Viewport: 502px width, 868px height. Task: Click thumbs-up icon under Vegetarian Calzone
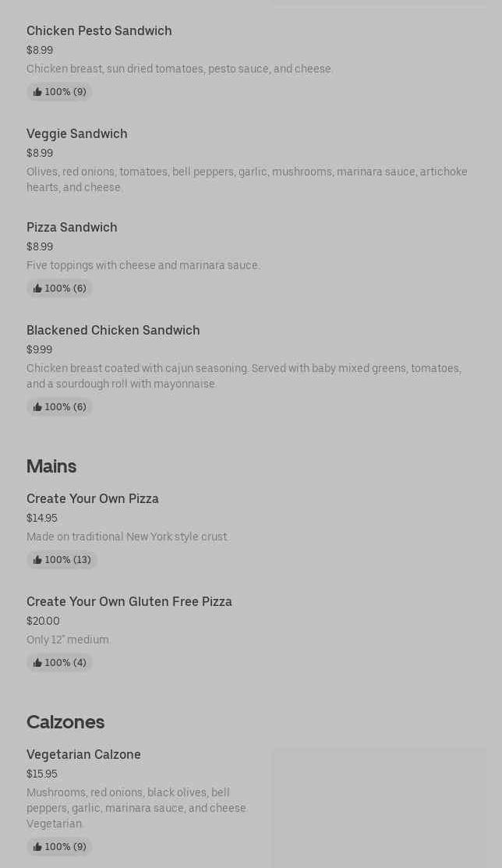click(x=37, y=847)
